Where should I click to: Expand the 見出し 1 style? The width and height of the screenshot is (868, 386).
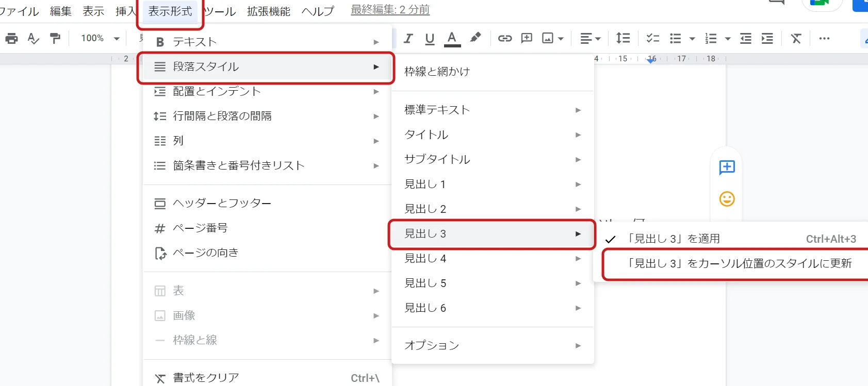pos(493,184)
